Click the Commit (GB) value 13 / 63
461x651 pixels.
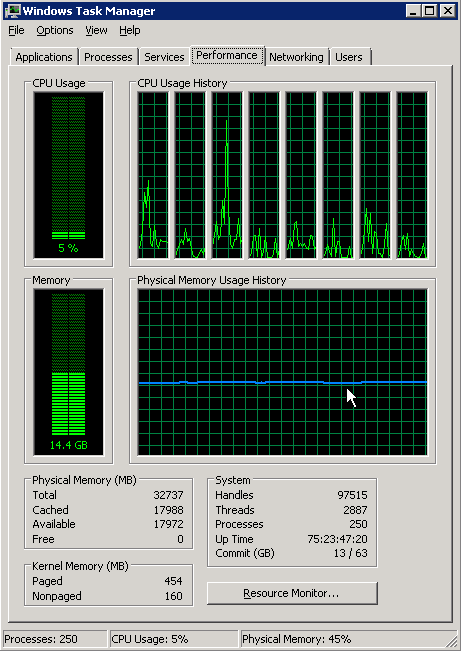[351, 553]
